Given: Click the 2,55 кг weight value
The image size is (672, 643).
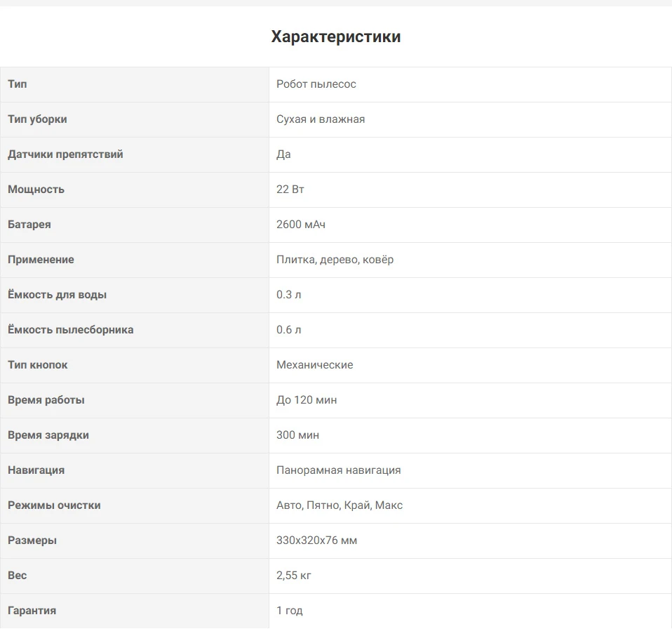Looking at the screenshot, I should (294, 576).
